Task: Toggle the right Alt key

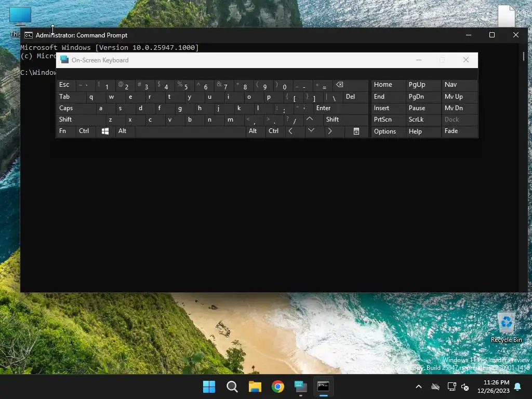Action: click(255, 131)
